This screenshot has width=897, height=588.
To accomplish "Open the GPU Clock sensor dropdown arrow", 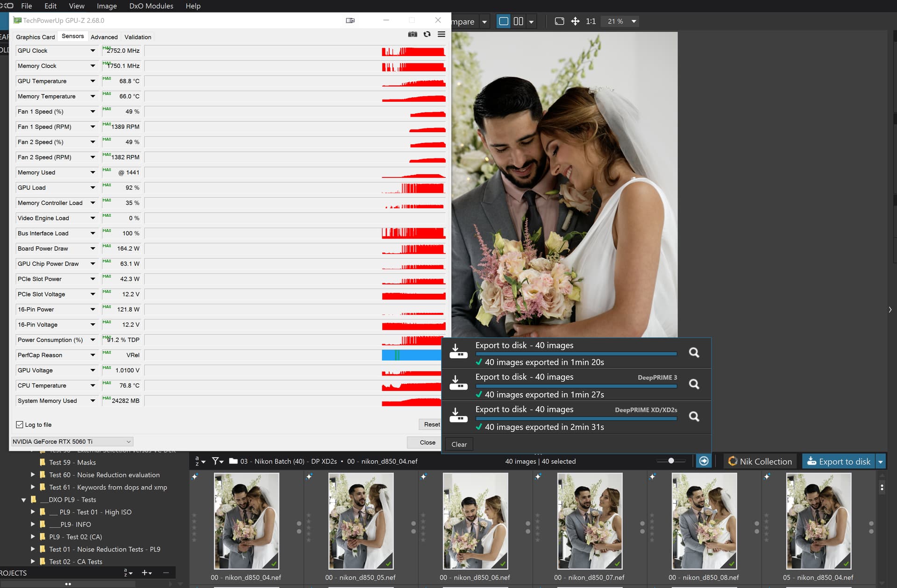I will point(93,50).
